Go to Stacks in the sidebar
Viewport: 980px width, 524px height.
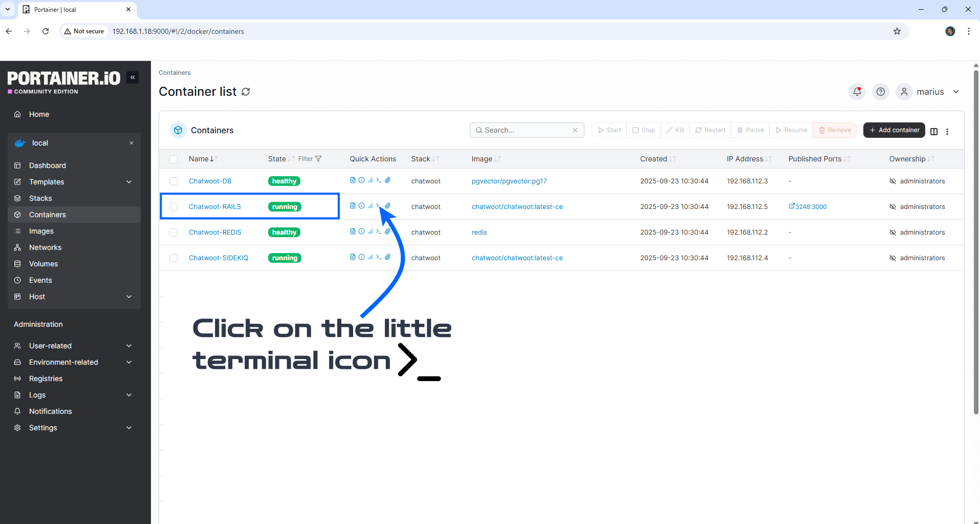(40, 198)
